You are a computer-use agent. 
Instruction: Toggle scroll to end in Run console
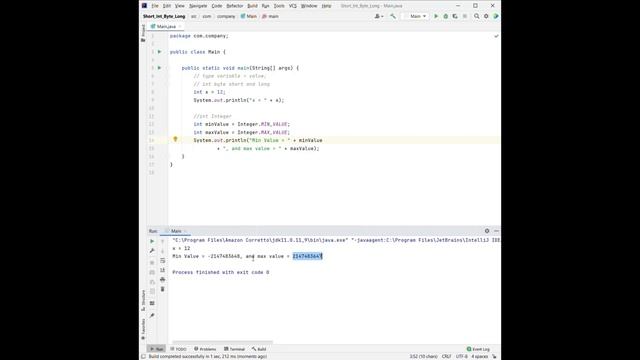tap(162, 270)
